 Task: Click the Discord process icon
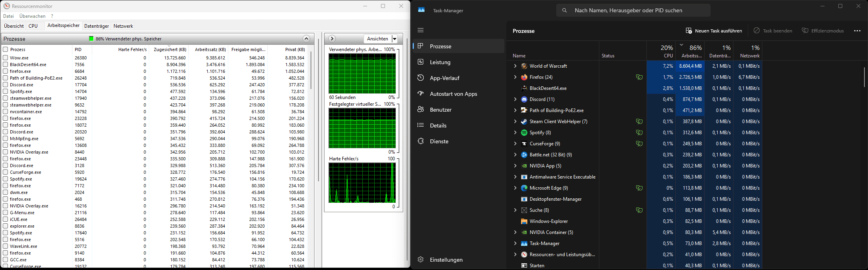point(524,99)
